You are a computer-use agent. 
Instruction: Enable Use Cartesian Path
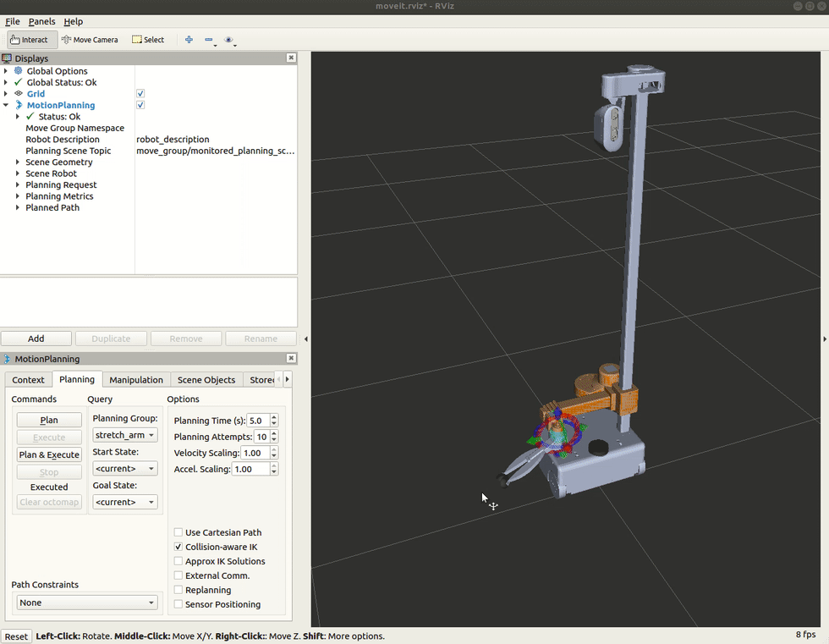point(178,532)
